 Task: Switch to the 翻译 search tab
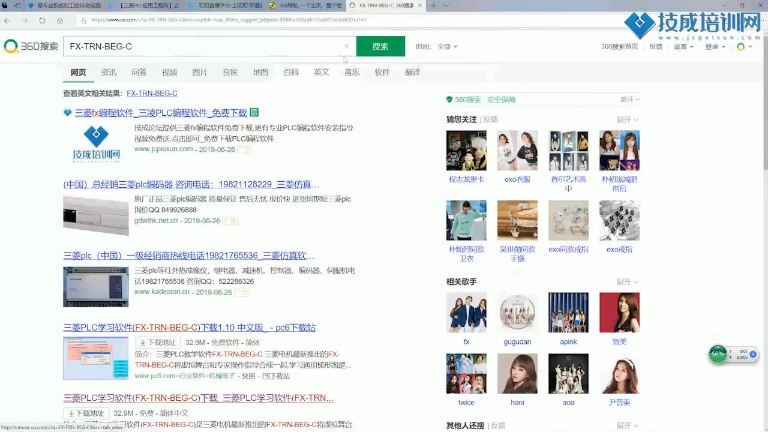[x=412, y=72]
